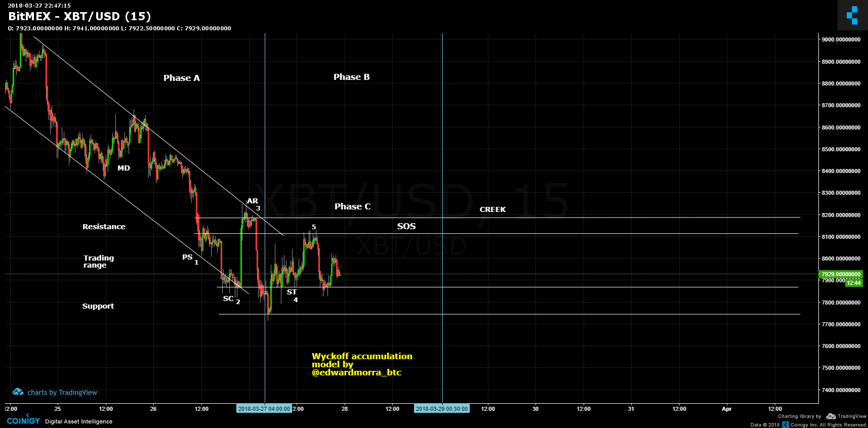Click the TradingView cloud logo at bottom right

pos(831,416)
